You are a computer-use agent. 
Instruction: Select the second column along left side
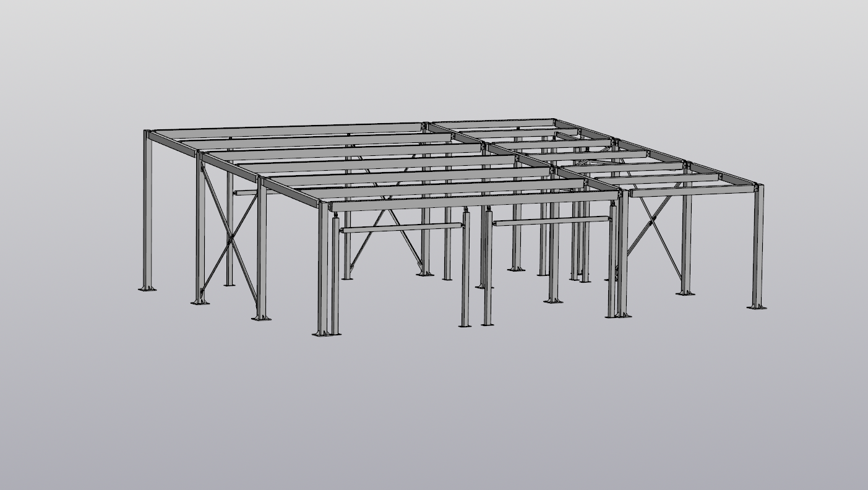(x=200, y=235)
